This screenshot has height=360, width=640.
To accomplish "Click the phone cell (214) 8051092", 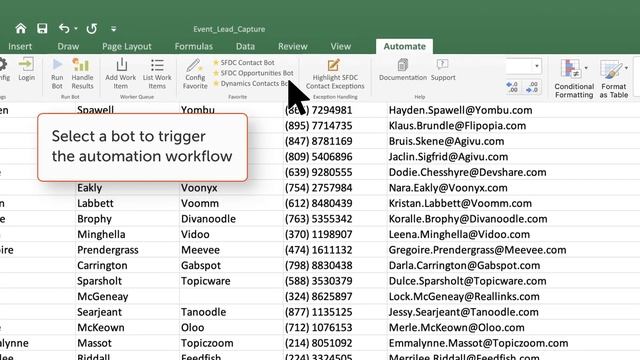I will [318, 343].
